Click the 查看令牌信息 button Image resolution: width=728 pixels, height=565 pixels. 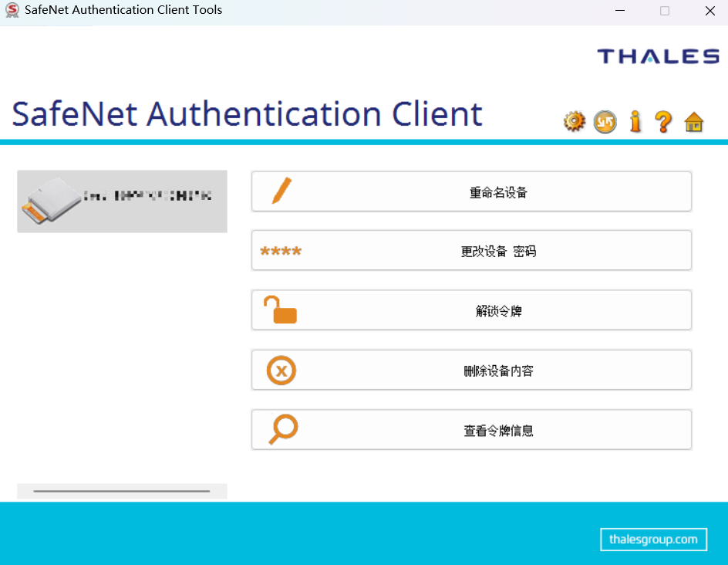click(x=471, y=429)
